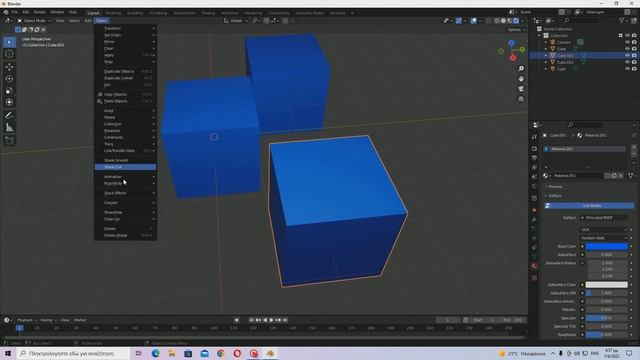Click the Windows Start button
Image resolution: width=640 pixels, height=360 pixels.
(8, 353)
